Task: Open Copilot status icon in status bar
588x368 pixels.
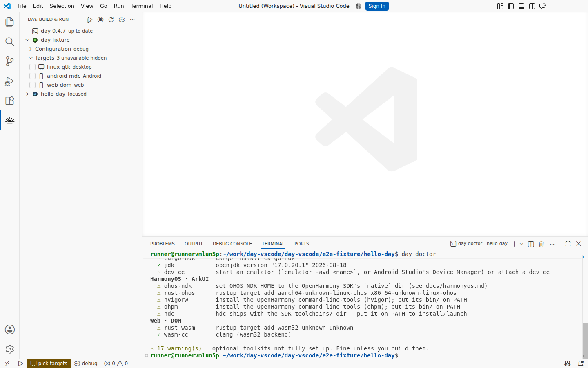Action: [568, 364]
